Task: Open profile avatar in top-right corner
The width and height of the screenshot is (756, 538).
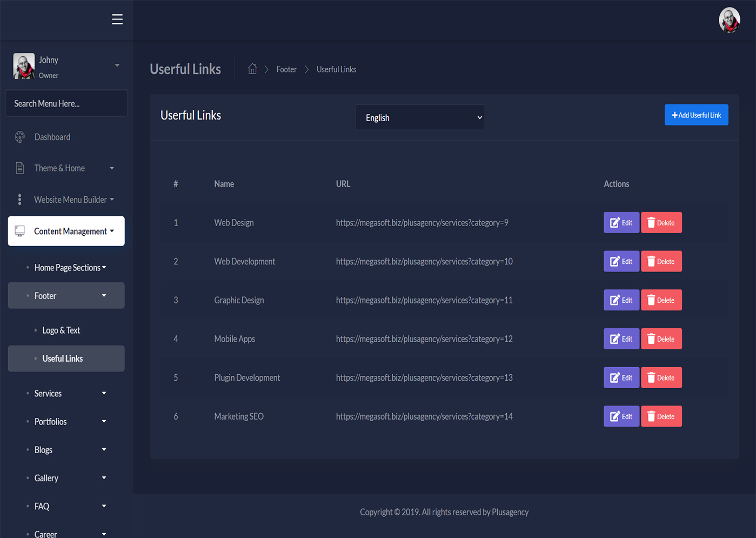Action: pyautogui.click(x=729, y=20)
